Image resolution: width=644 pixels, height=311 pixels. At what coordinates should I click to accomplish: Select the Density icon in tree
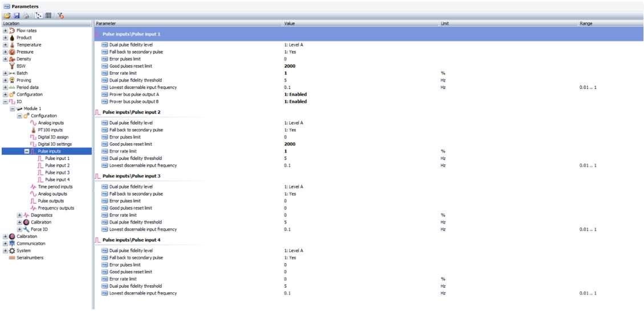(x=13, y=59)
